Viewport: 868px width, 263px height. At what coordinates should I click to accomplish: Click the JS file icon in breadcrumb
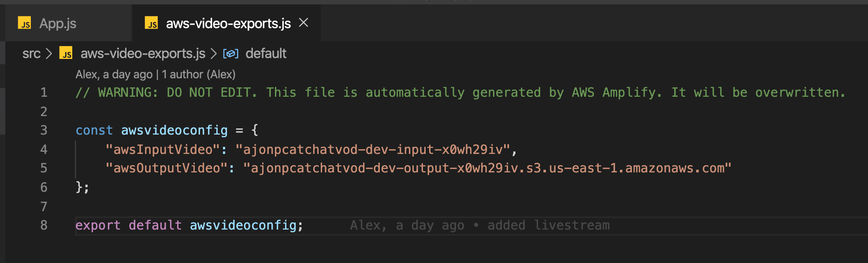pos(66,53)
